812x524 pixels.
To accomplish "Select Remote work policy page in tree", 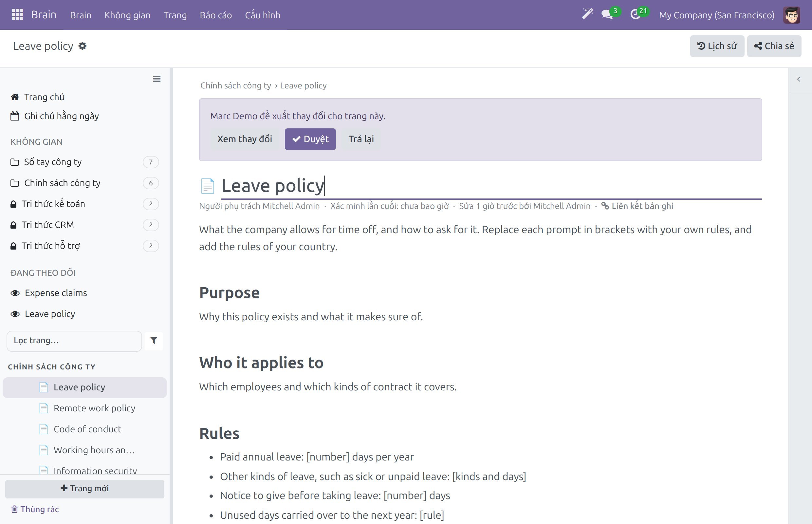I will (85, 408).
